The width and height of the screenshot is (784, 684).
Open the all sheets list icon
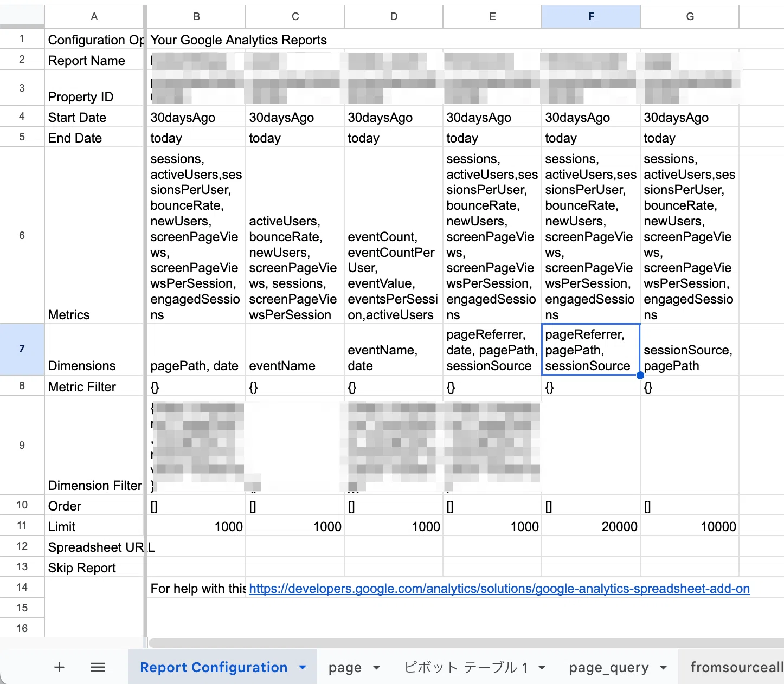(98, 667)
